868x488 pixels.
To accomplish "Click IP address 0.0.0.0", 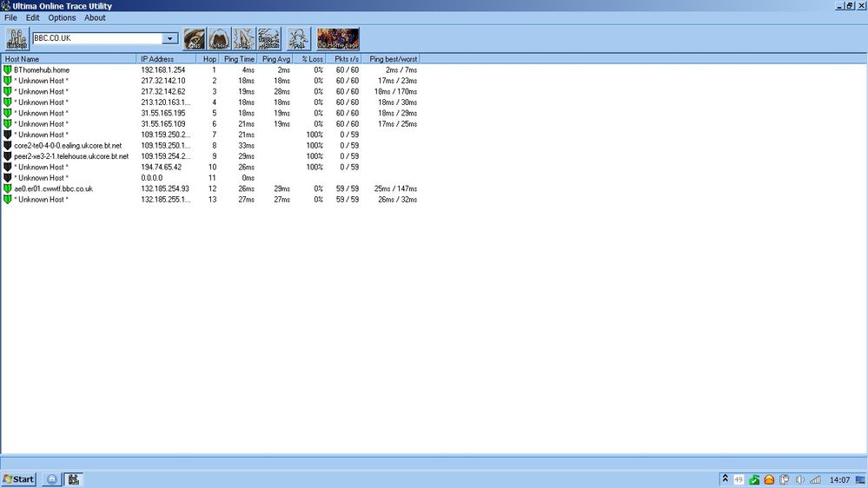I will [152, 178].
